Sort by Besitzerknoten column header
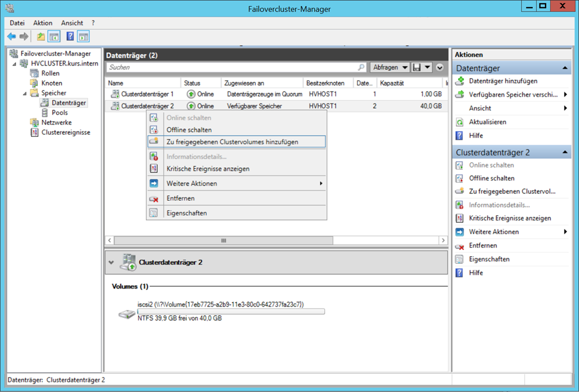 tap(329, 83)
